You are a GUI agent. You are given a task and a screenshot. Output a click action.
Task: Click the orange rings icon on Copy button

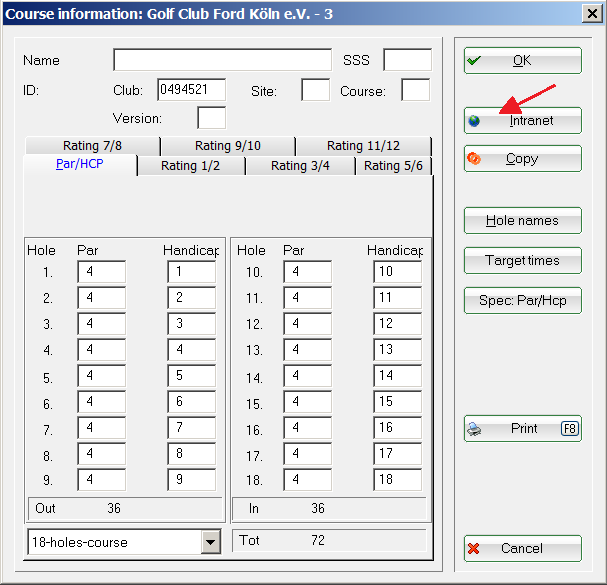tap(474, 158)
